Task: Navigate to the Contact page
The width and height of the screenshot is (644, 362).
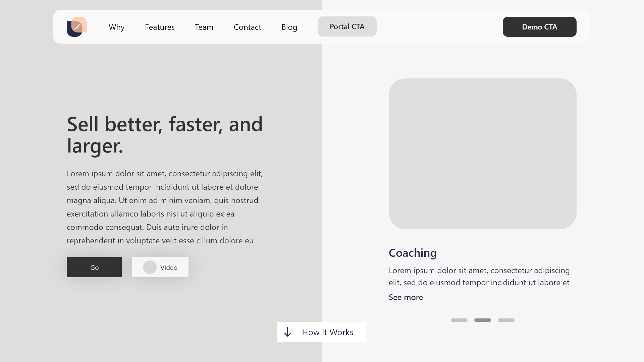Action: pyautogui.click(x=247, y=27)
